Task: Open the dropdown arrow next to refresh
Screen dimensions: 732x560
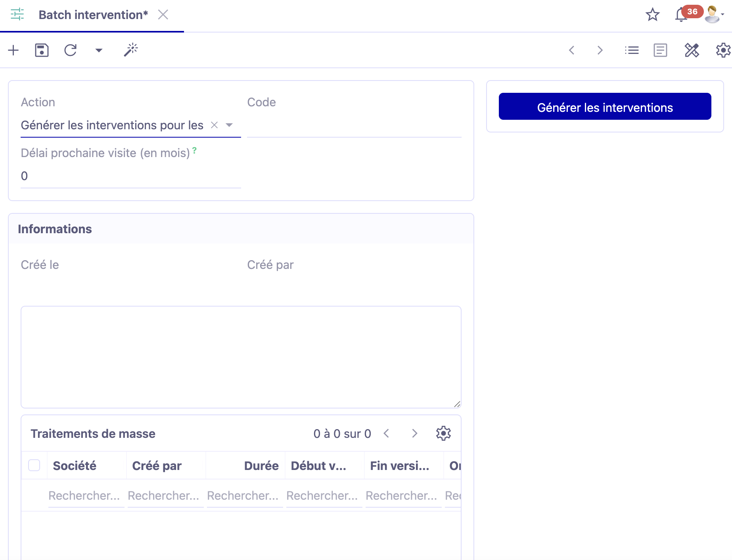Action: pyautogui.click(x=99, y=50)
